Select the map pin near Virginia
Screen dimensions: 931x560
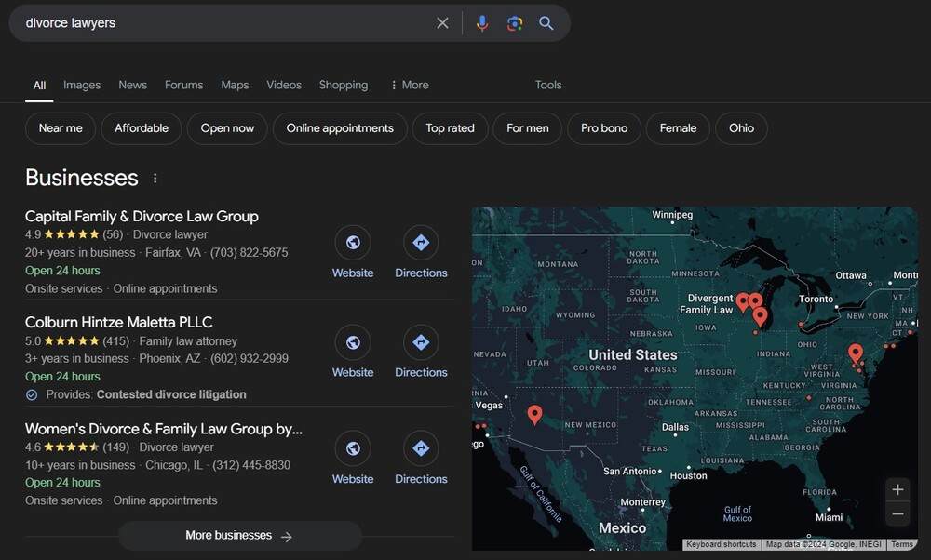click(855, 353)
